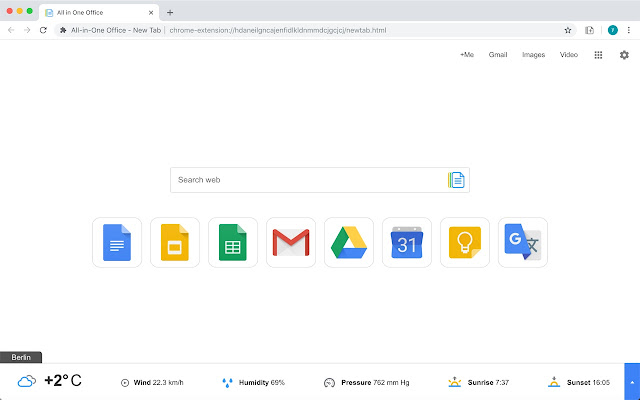Image resolution: width=640 pixels, height=400 pixels.
Task: Open the apps grid launcher
Action: [598, 55]
